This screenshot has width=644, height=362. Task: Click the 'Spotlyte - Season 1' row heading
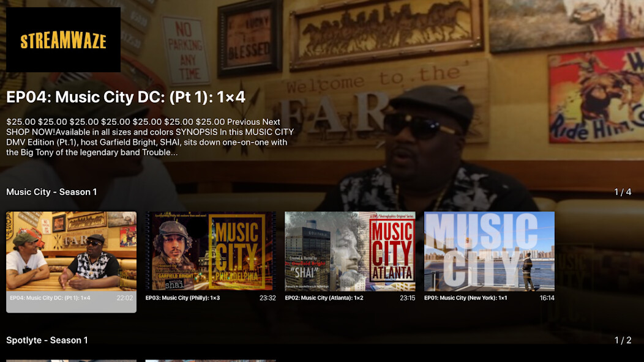47,340
